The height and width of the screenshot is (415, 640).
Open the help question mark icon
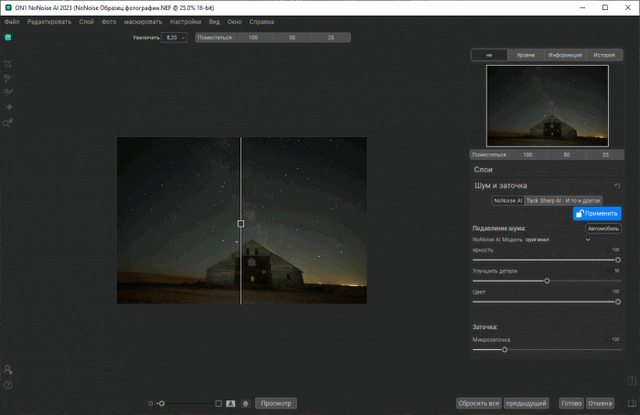pyautogui.click(x=8, y=385)
